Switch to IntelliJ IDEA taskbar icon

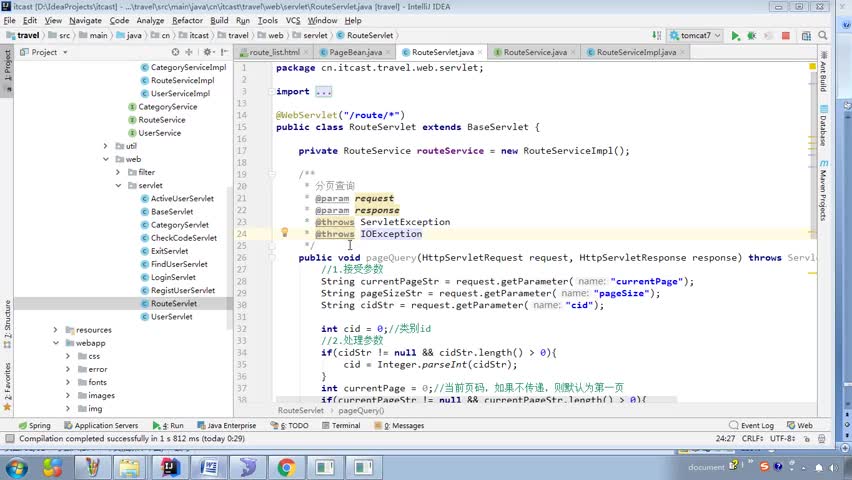[170, 467]
